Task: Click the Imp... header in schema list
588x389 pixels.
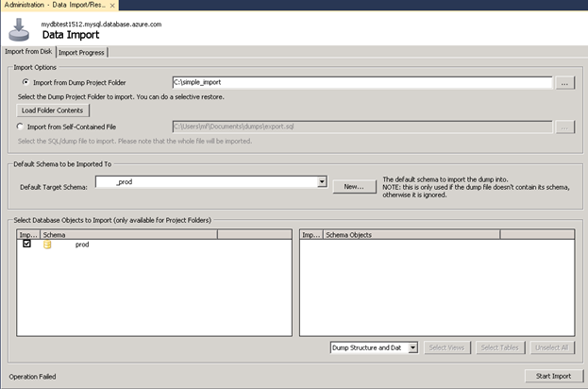Action: point(28,235)
